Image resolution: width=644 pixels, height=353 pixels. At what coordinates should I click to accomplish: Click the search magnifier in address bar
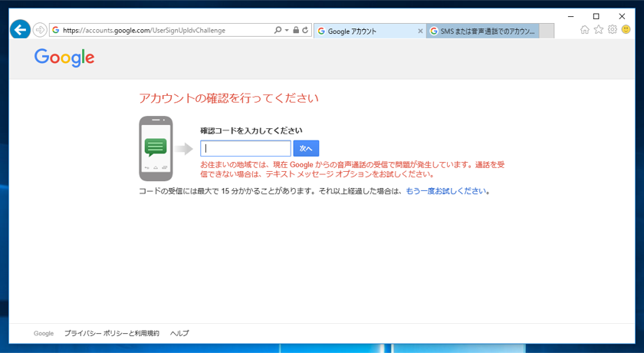tap(278, 30)
